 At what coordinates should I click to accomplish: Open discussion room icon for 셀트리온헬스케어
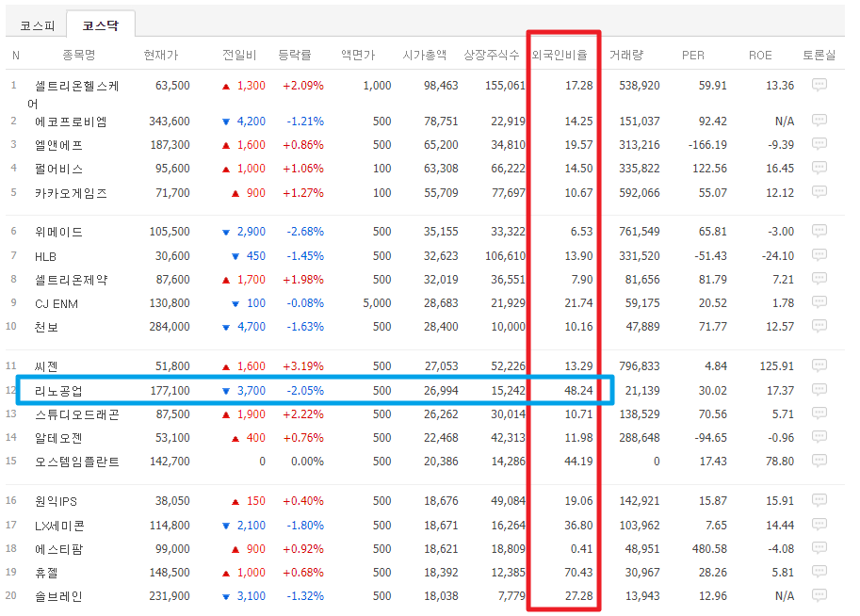(x=819, y=85)
